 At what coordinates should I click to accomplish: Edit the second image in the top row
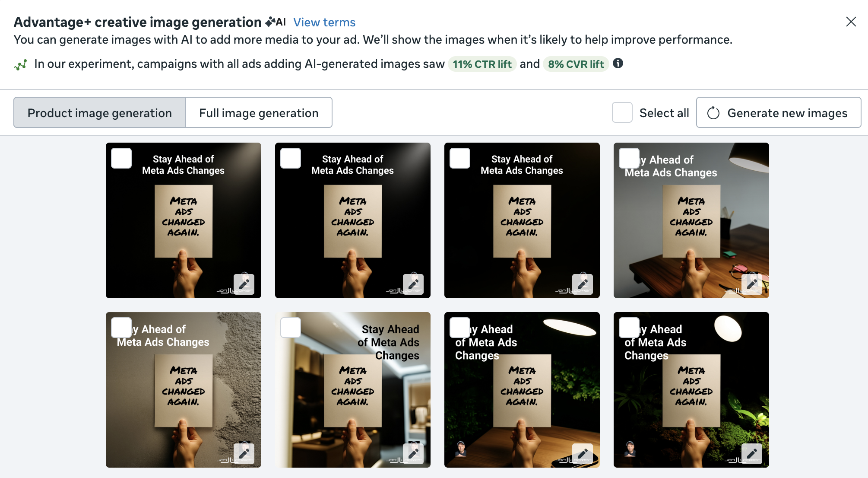[413, 284]
